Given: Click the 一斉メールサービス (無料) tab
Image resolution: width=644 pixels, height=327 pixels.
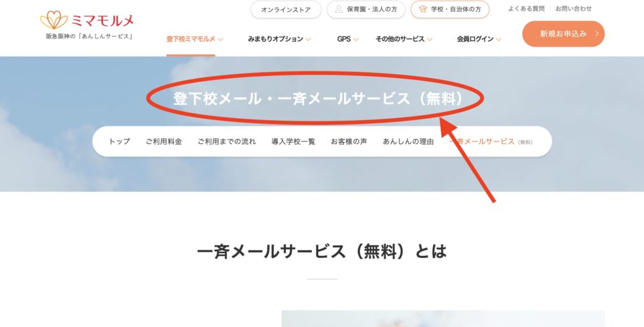Looking at the screenshot, I should tap(491, 141).
